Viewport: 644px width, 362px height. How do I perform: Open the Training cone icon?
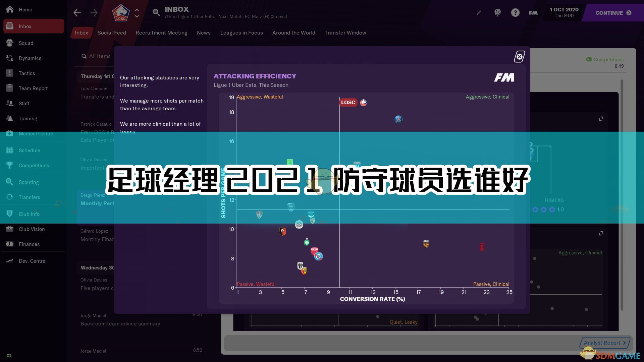9,118
